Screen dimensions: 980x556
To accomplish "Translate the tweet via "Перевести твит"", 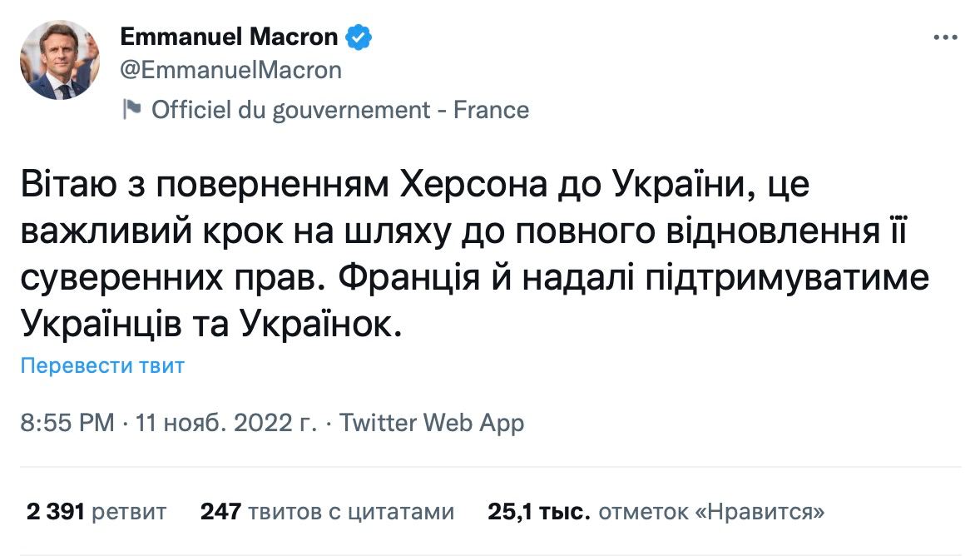I will click(101, 365).
